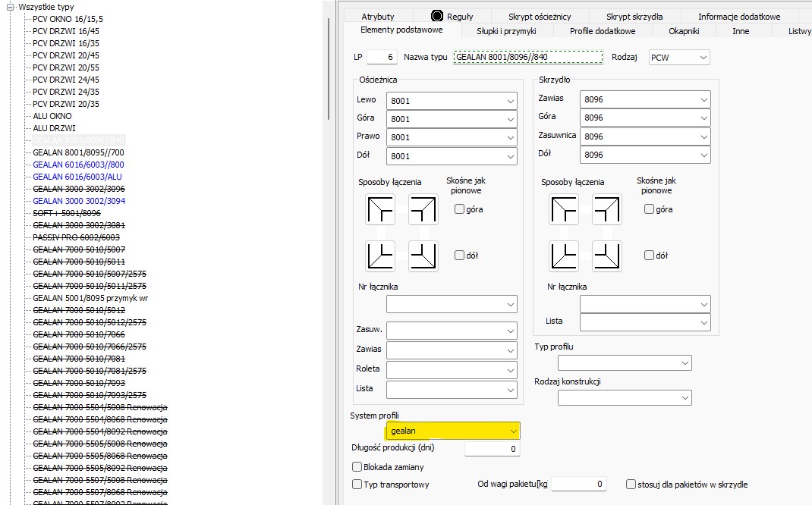Enable 'dół' checkbox in Skrzydło group

click(649, 255)
